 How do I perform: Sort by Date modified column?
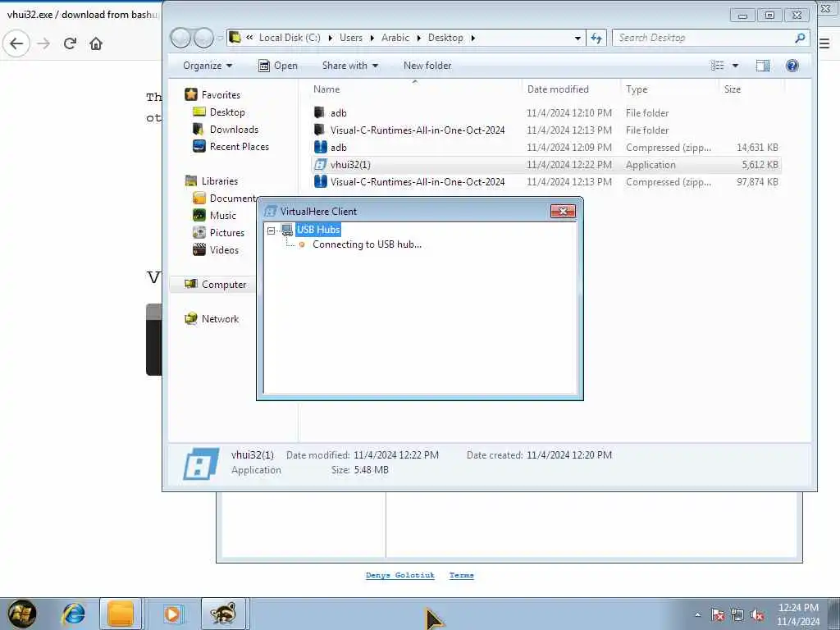[558, 89]
